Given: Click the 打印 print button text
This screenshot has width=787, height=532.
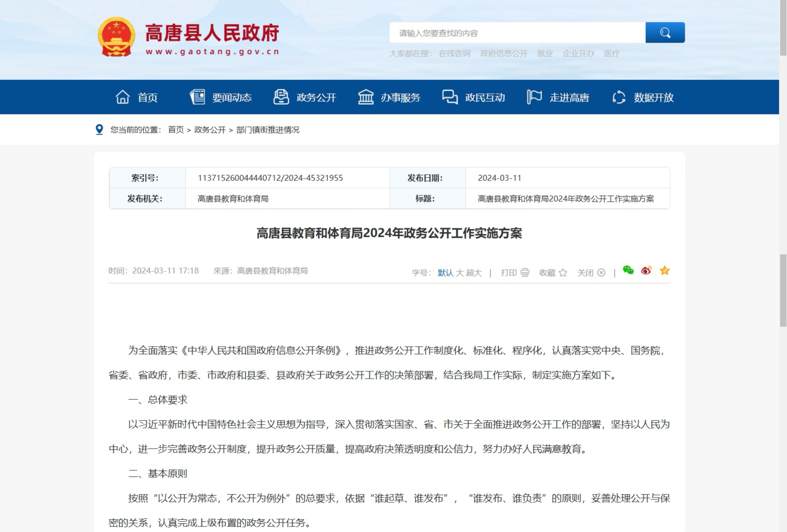Looking at the screenshot, I should click(x=509, y=273).
